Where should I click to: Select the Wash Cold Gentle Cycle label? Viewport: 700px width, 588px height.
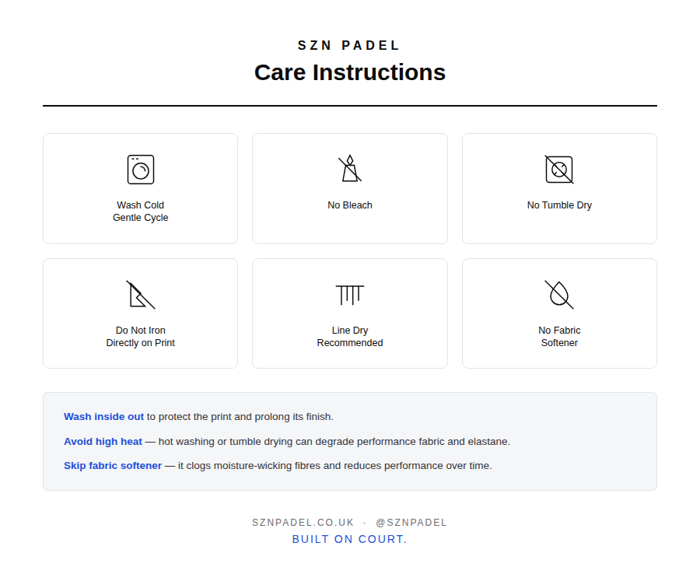pyautogui.click(x=140, y=212)
